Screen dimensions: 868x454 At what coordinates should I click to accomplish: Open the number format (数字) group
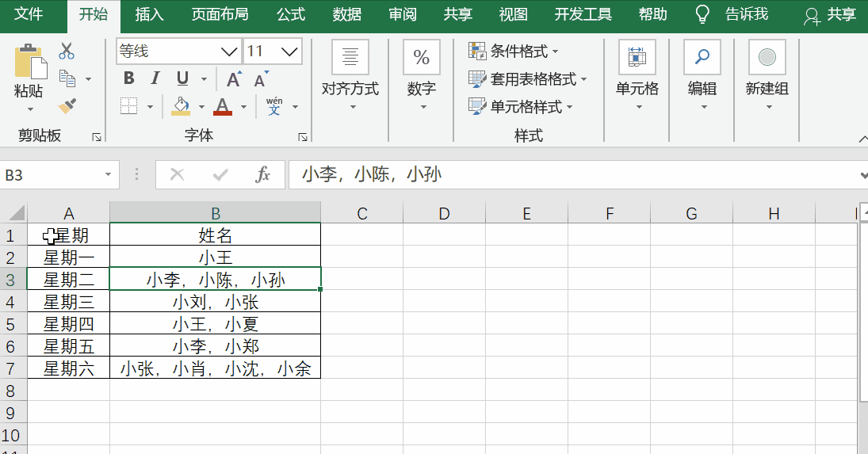pyautogui.click(x=421, y=75)
